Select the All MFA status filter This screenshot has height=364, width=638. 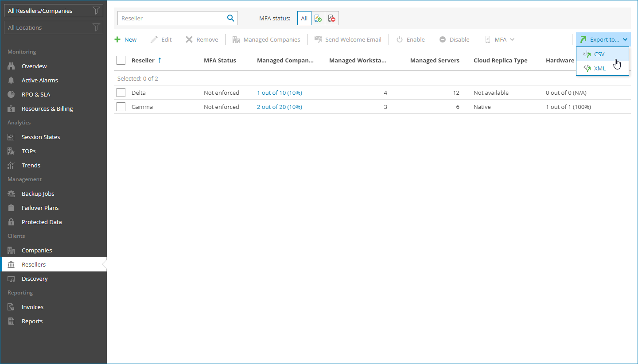click(304, 18)
